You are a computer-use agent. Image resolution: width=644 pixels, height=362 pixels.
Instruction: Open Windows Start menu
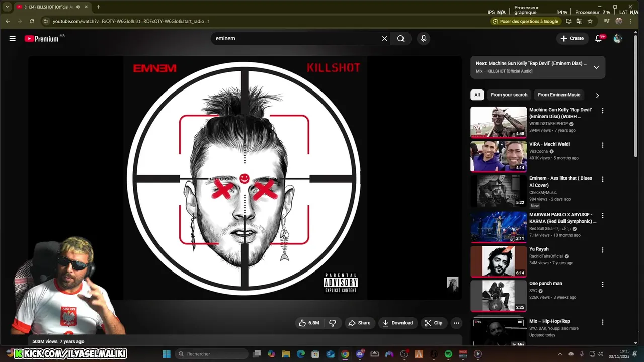coord(167,354)
